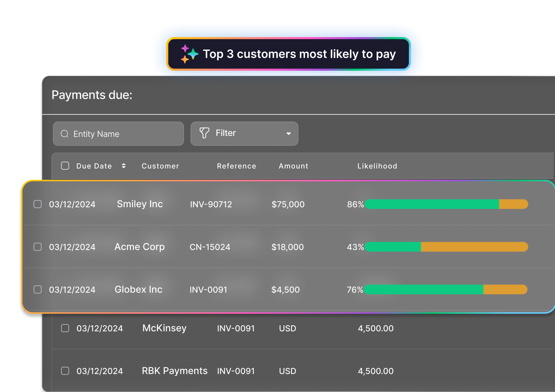555x392 pixels.
Task: Click the Entity Name search field
Action: tap(118, 134)
